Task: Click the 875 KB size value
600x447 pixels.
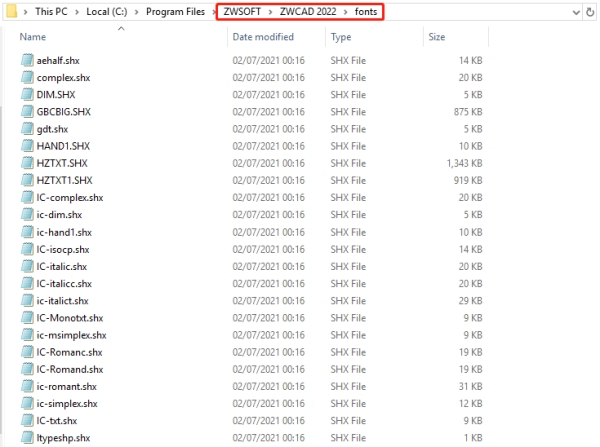Action: pyautogui.click(x=468, y=112)
